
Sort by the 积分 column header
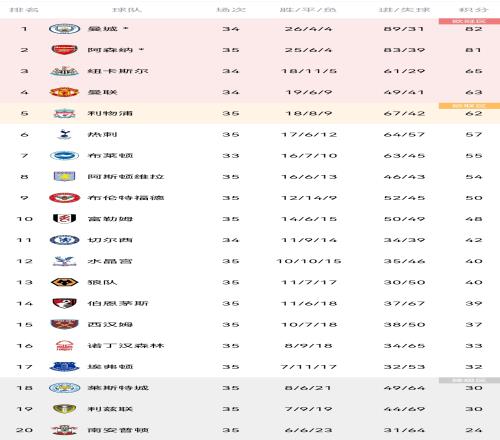[x=474, y=9]
